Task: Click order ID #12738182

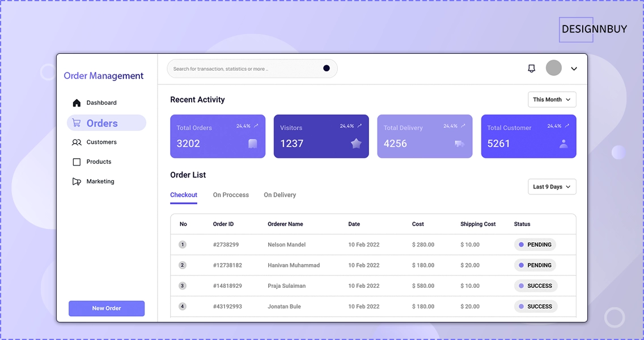Action: point(227,265)
